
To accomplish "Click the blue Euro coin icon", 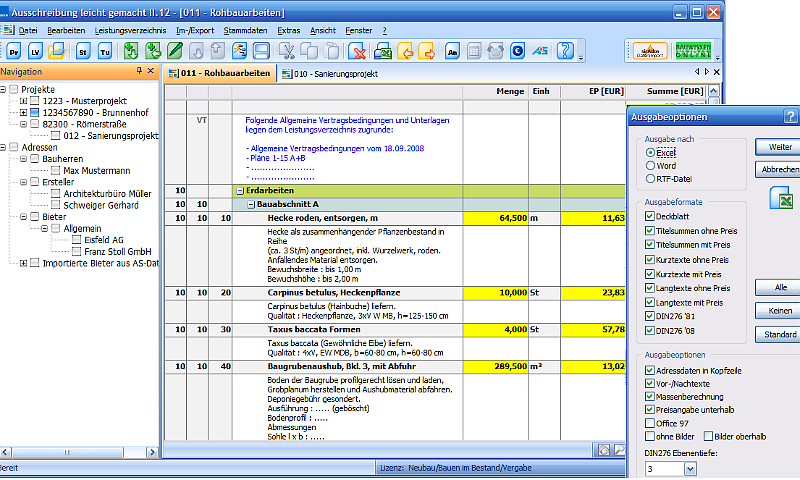I will (x=517, y=51).
